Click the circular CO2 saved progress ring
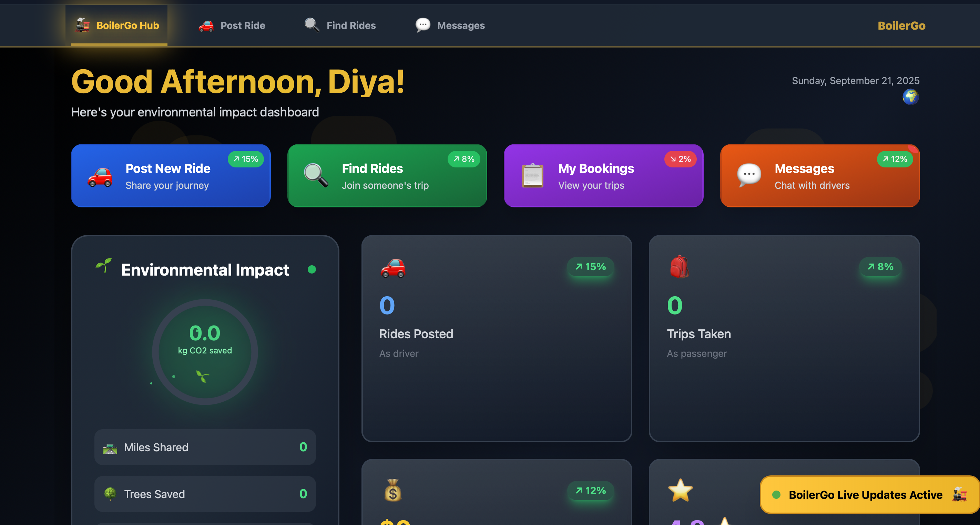 (x=205, y=352)
